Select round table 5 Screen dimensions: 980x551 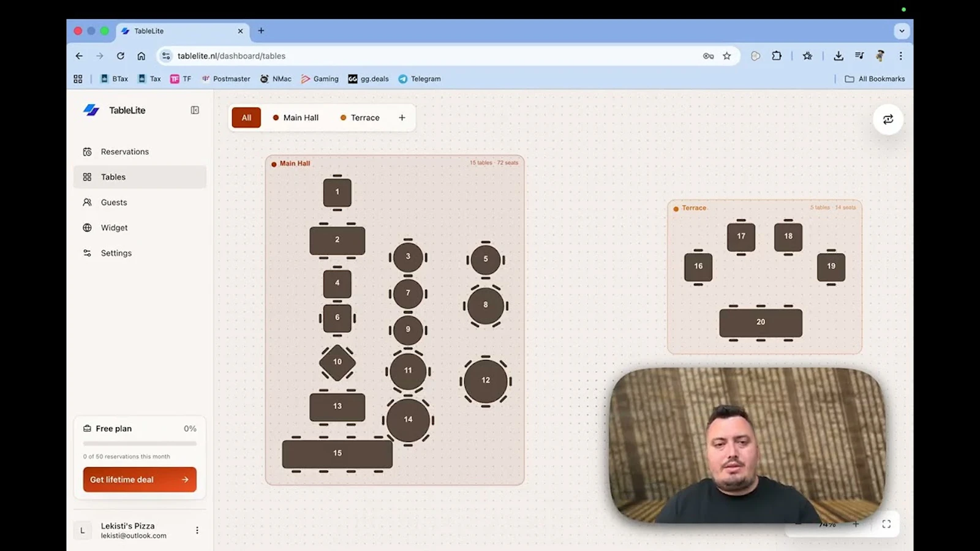[x=486, y=260]
